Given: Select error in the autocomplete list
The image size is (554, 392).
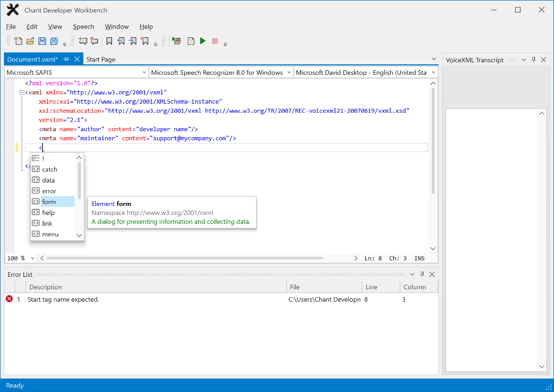Looking at the screenshot, I should pos(53,191).
